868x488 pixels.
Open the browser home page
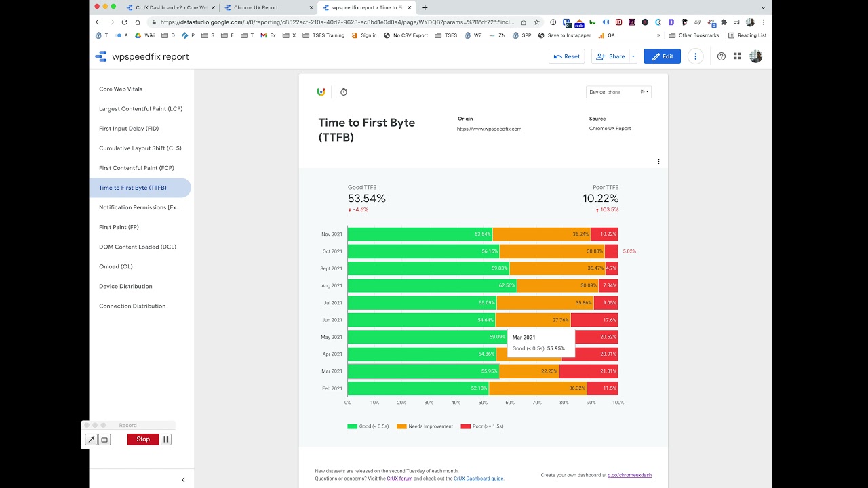138,22
